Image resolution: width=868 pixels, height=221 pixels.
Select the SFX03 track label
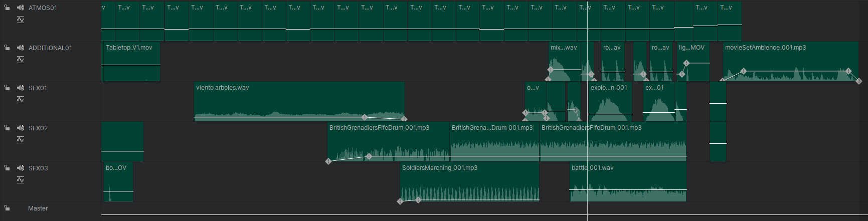point(38,168)
